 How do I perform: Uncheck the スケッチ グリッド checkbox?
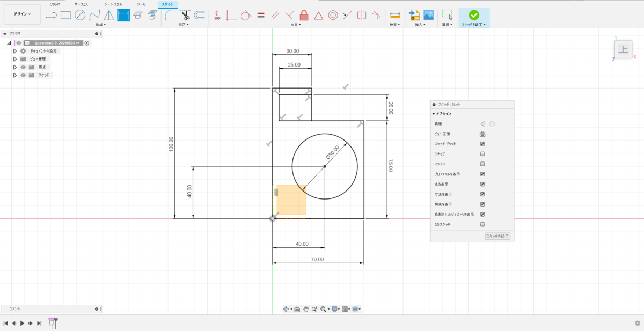pos(482,144)
